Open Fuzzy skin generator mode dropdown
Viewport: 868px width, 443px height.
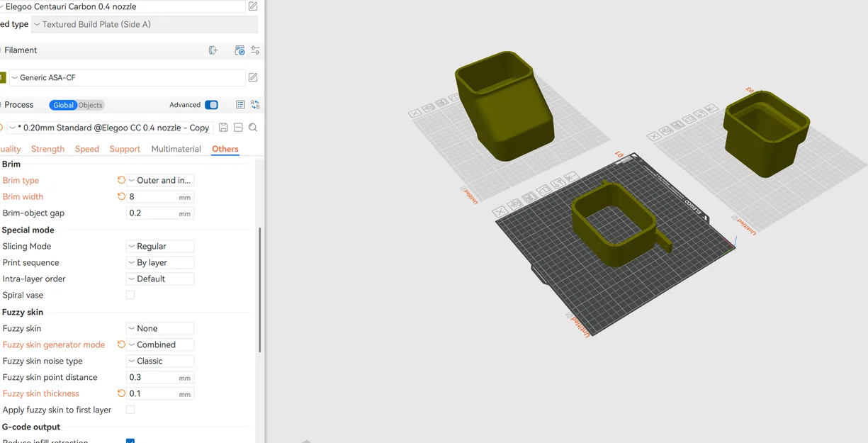pos(160,344)
